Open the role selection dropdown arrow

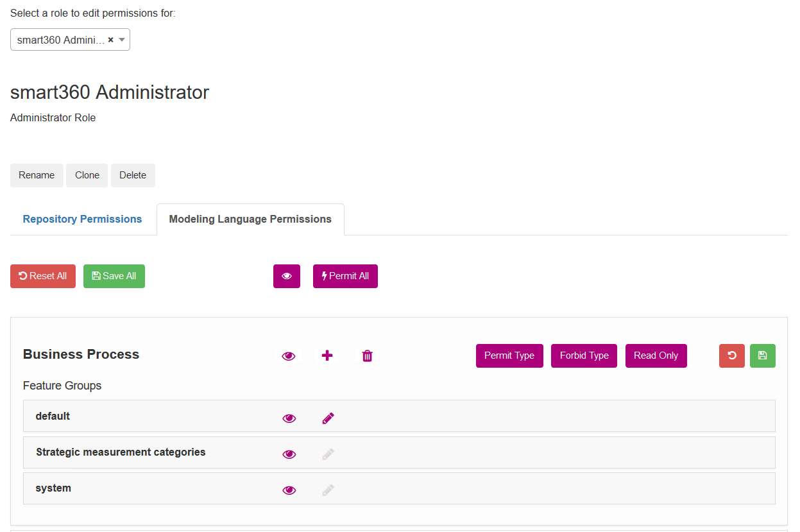[122, 40]
